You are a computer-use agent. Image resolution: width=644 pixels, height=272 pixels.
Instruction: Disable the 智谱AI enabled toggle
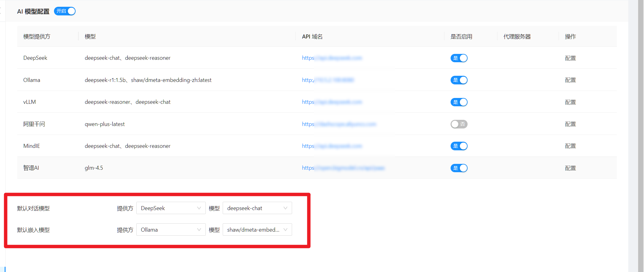click(459, 168)
